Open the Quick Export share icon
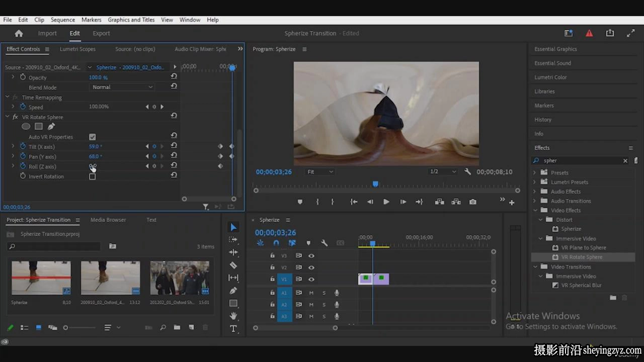The width and height of the screenshot is (644, 362). click(x=610, y=33)
